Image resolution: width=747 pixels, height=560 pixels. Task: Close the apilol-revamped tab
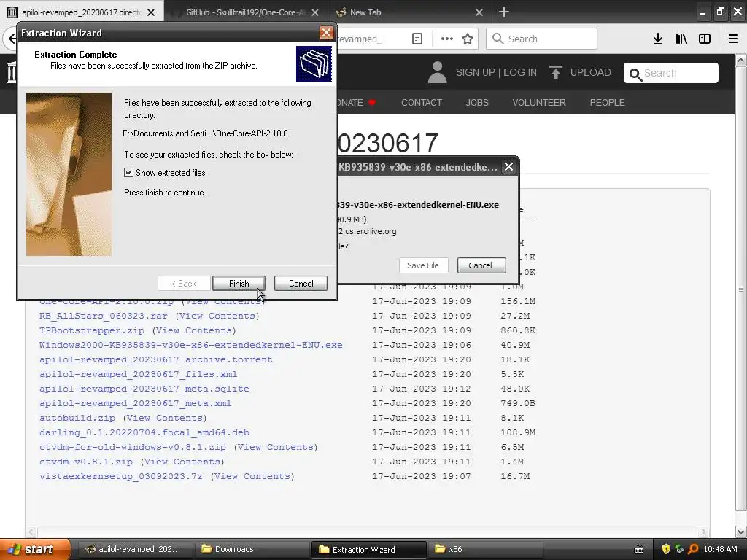(x=151, y=12)
